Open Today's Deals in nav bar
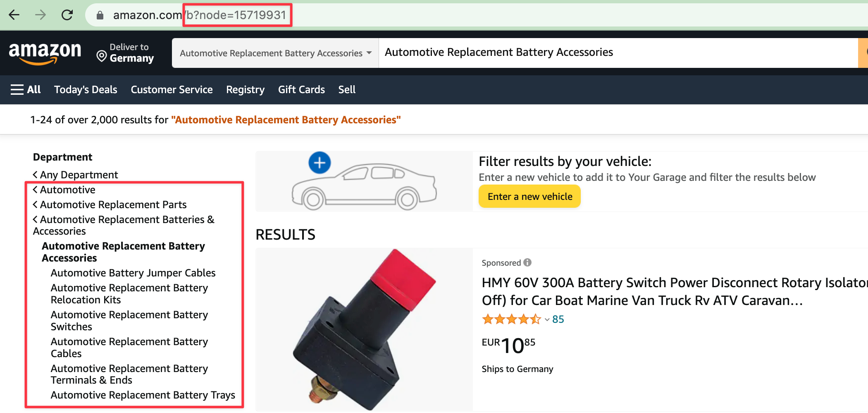The height and width of the screenshot is (413, 868). (x=86, y=89)
